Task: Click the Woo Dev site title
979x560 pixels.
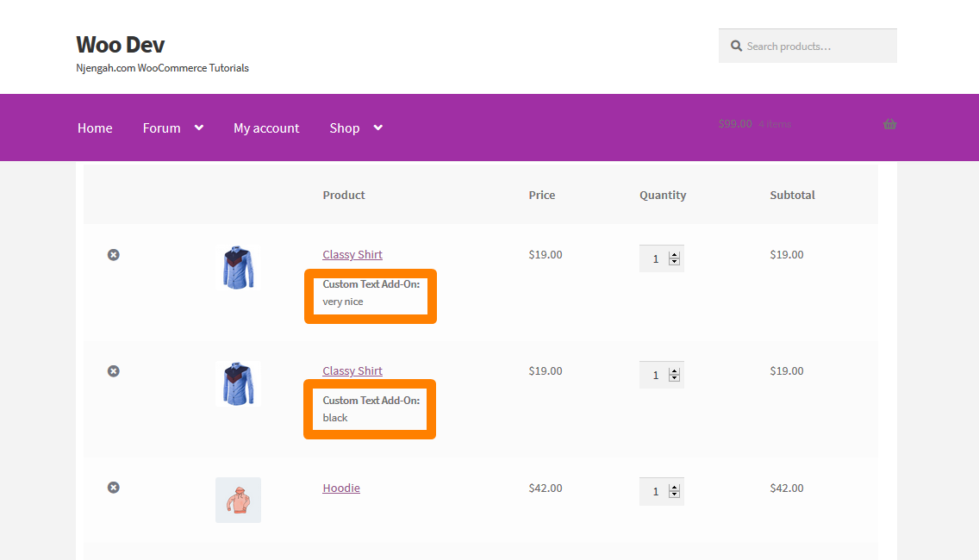Action: 121,44
